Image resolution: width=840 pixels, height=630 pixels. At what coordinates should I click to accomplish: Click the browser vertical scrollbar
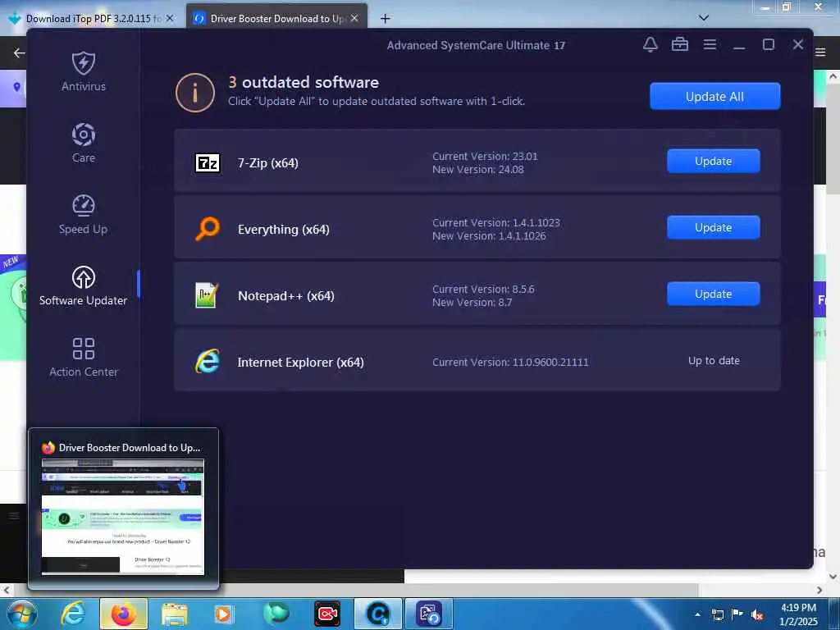(x=833, y=140)
